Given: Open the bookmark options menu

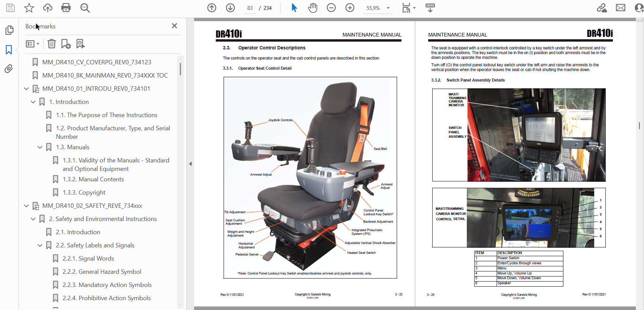Looking at the screenshot, I should coord(33,44).
